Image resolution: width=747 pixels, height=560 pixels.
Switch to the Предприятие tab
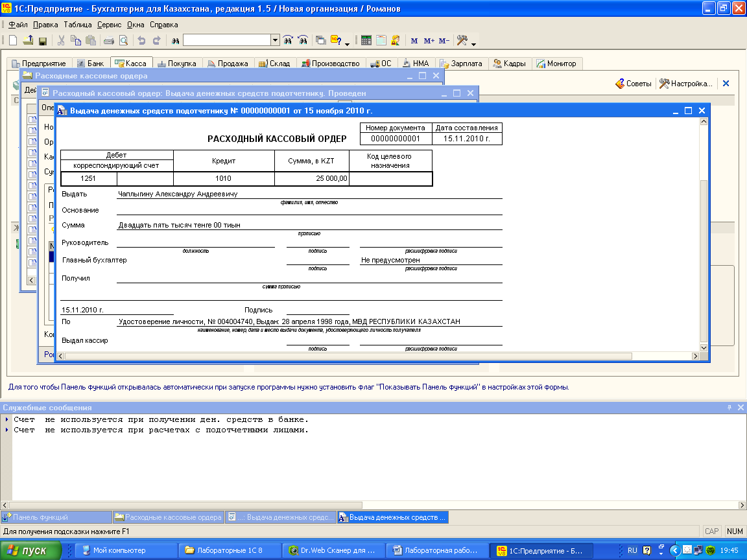pos(39,64)
